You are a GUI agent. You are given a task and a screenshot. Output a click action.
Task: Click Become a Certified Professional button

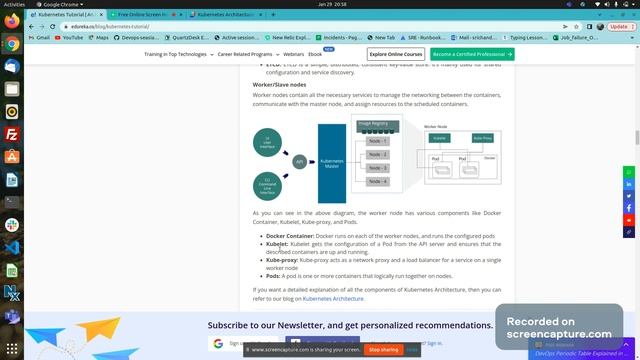point(472,54)
